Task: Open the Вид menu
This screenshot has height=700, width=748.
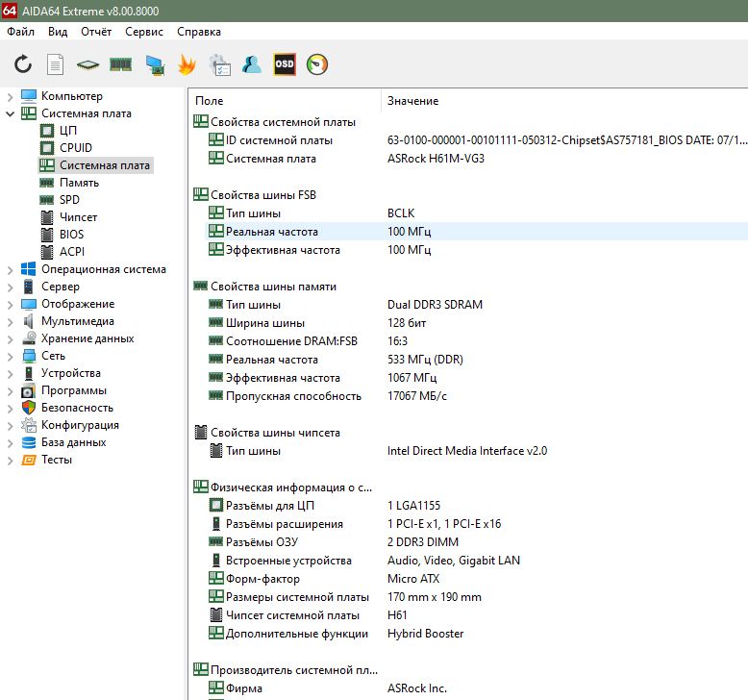Action: click(58, 32)
